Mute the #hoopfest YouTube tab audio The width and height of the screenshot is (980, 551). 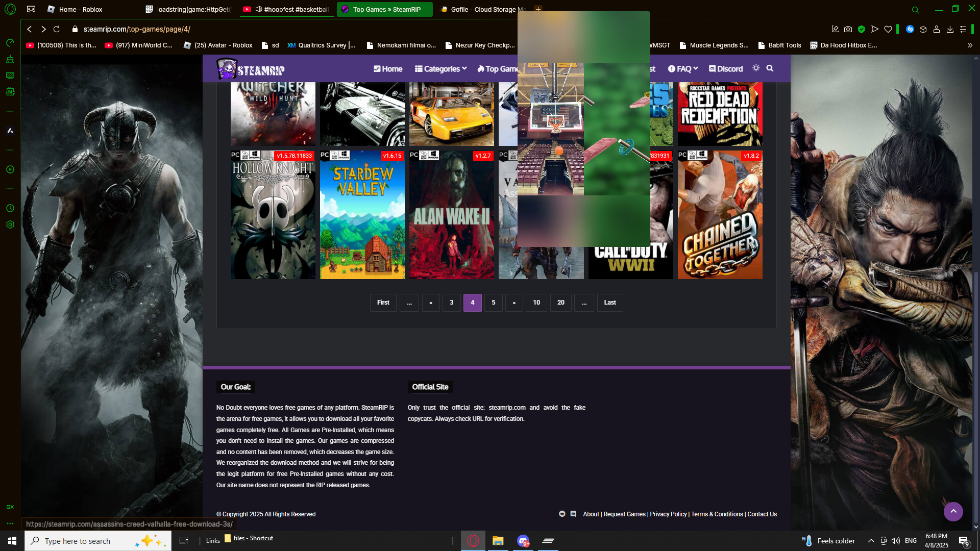coord(259,9)
